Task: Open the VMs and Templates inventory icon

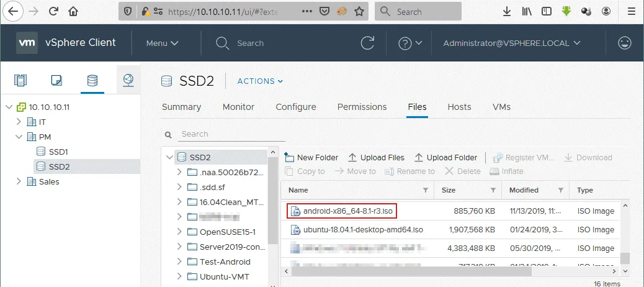Action: [x=56, y=80]
